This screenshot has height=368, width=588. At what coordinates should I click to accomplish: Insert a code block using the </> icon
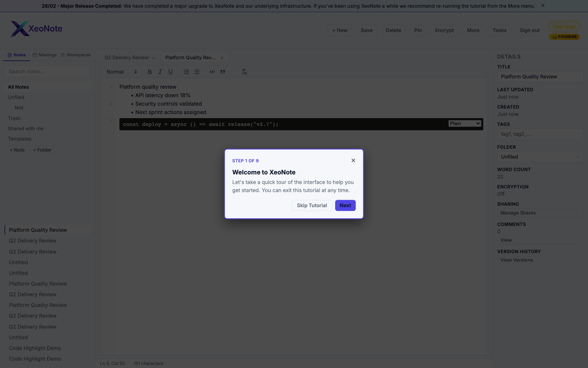212,72
